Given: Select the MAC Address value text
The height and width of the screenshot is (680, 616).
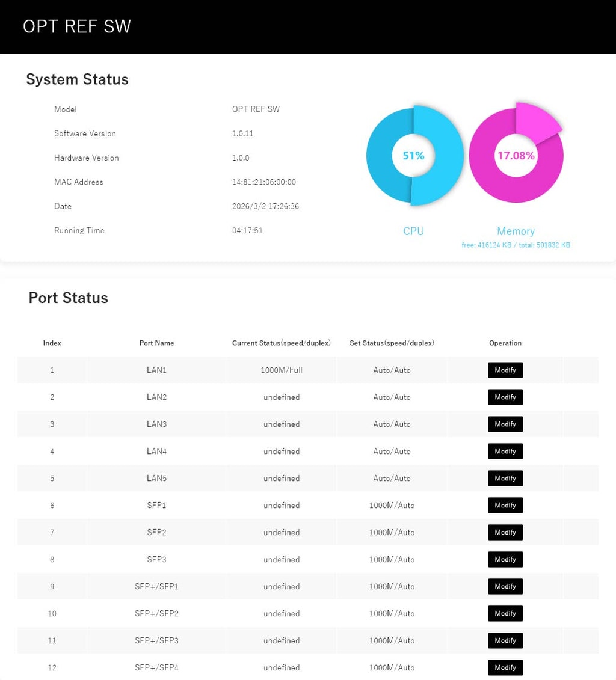Looking at the screenshot, I should [x=264, y=182].
